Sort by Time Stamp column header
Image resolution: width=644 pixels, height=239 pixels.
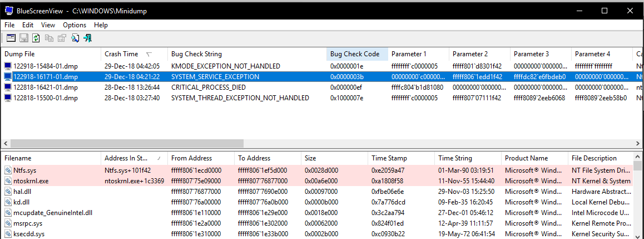(x=402, y=158)
